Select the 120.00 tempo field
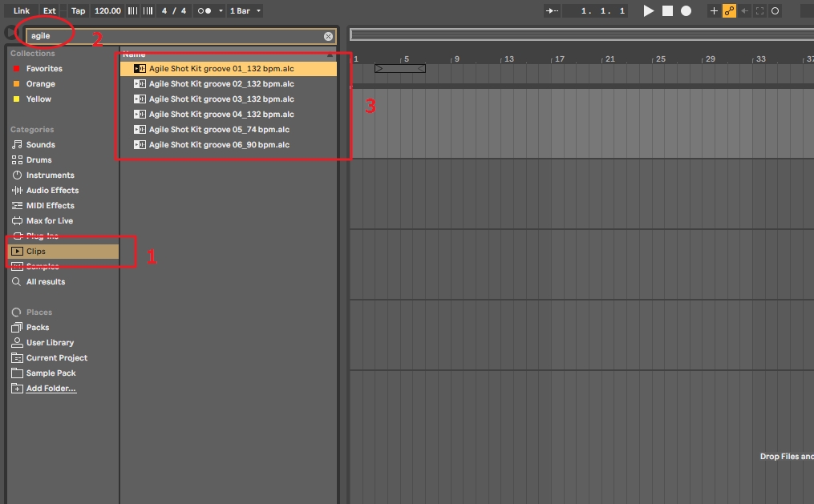Screen dimensions: 814x504 (x=107, y=10)
